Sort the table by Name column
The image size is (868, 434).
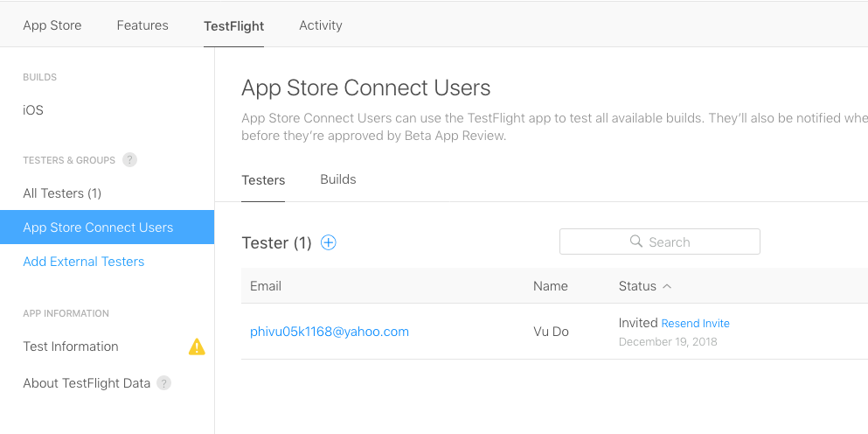click(x=550, y=286)
